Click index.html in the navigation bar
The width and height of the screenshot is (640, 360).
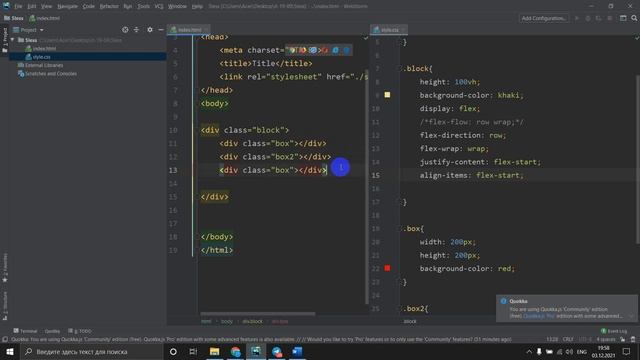[x=44, y=18]
